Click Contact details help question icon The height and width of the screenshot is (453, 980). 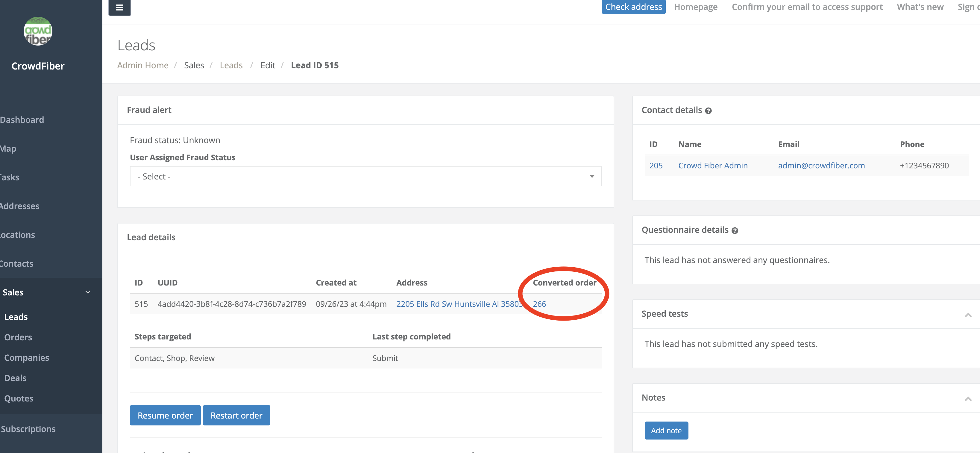tap(708, 111)
